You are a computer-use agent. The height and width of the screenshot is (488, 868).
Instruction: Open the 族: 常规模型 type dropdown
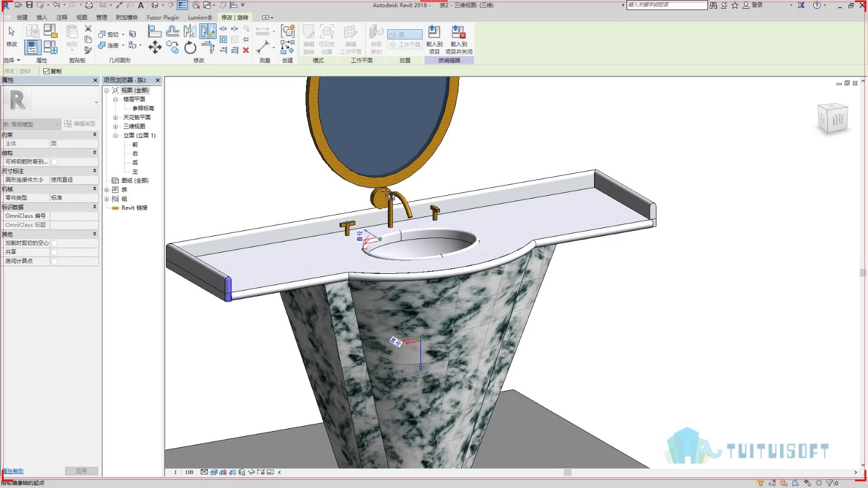point(31,124)
